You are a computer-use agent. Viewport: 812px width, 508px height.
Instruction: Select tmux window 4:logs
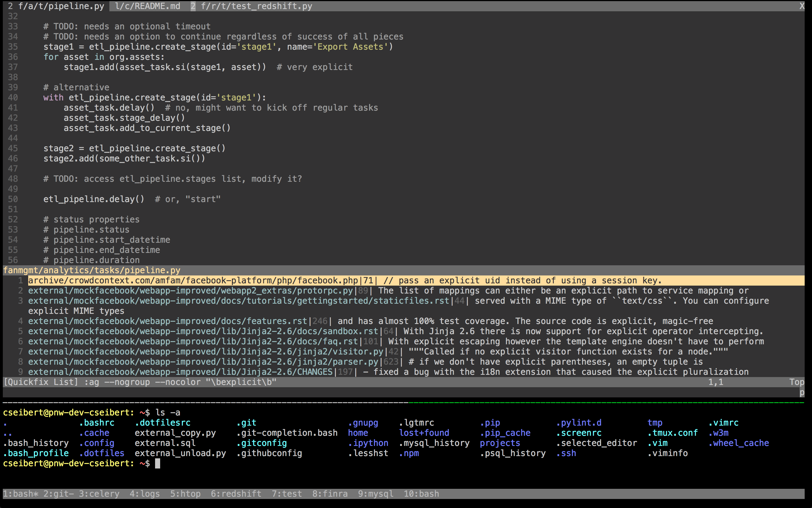145,494
